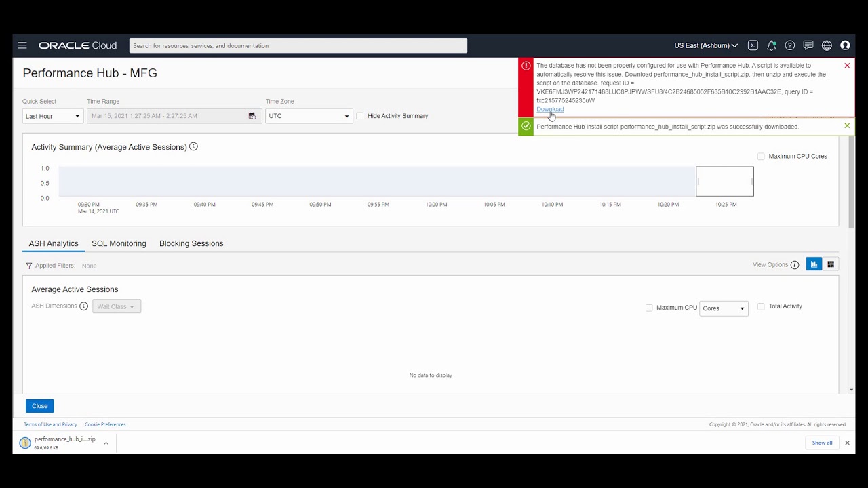Click the green success check icon
This screenshot has width=868, height=488.
526,126
